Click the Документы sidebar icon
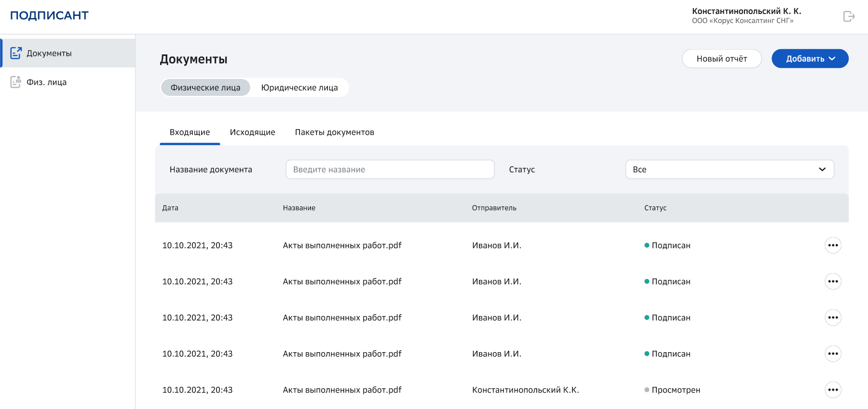 16,53
